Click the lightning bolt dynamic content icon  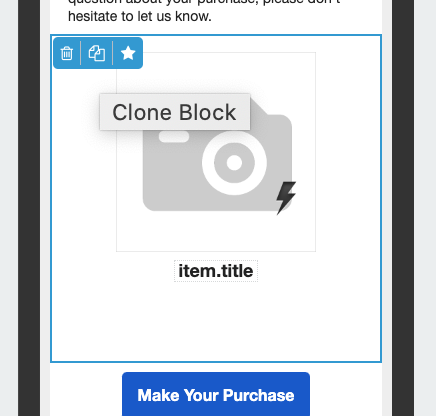[x=286, y=198]
